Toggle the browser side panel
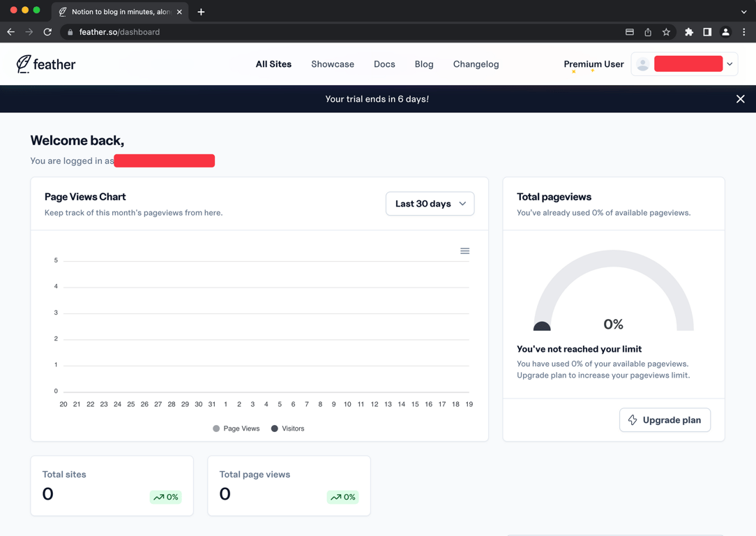The image size is (756, 536). click(707, 32)
